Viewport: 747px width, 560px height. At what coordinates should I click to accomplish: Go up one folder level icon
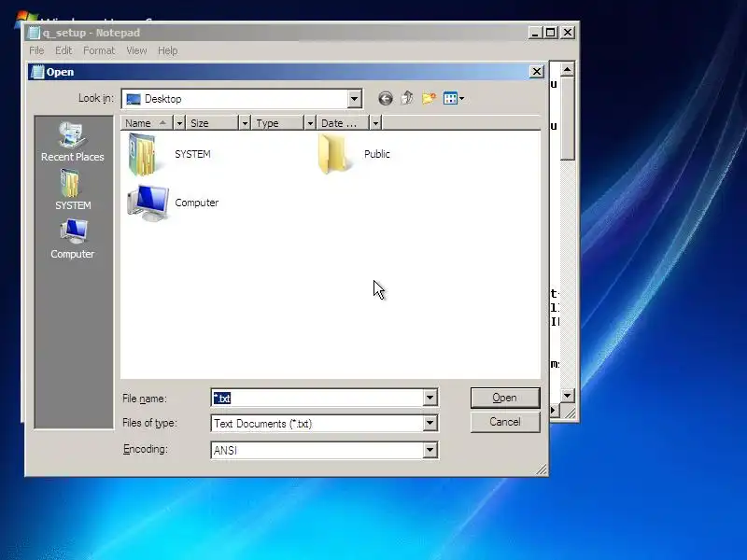point(407,98)
